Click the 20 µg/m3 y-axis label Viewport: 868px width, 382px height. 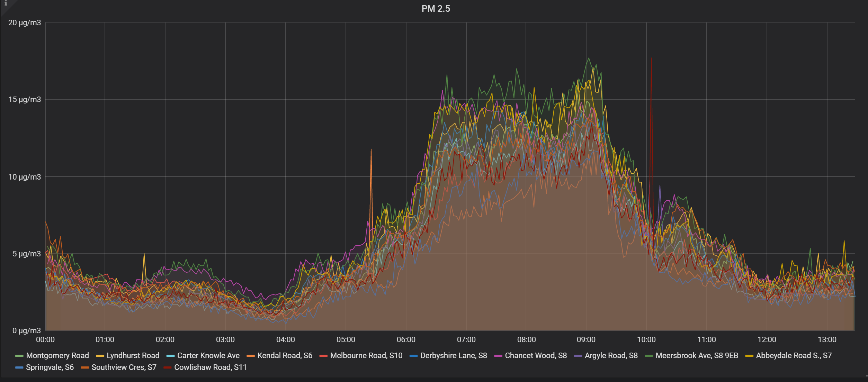point(25,23)
